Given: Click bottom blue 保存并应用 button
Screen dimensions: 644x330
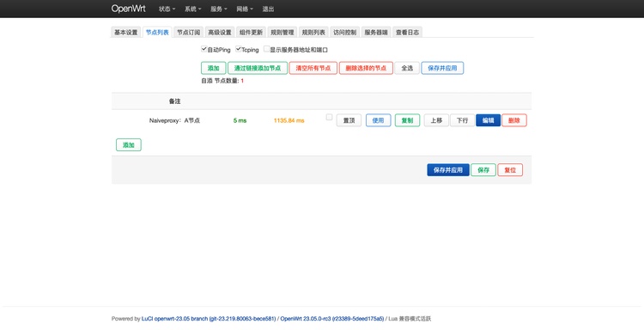Looking at the screenshot, I should [448, 170].
